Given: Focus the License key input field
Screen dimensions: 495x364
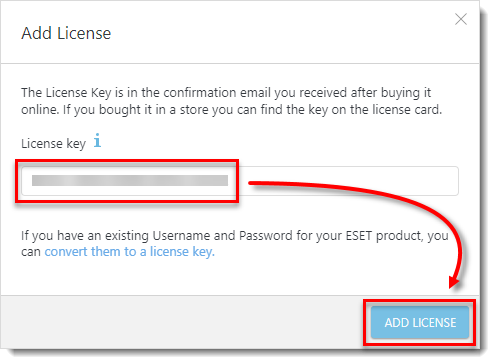Looking at the screenshot, I should 240,181.
